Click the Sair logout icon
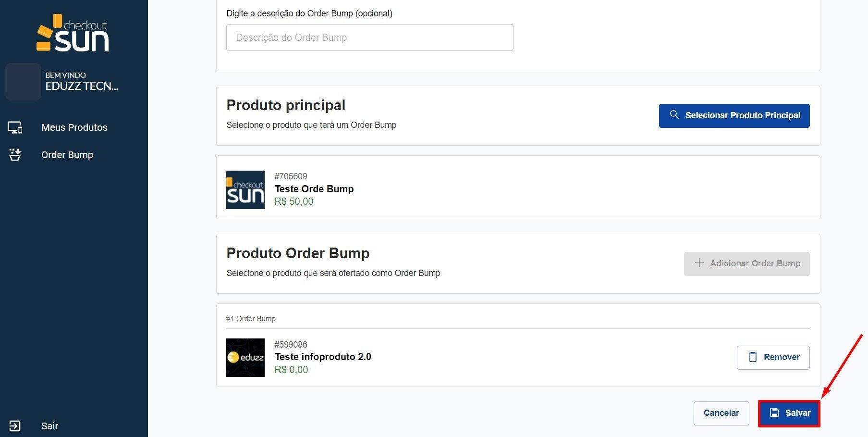Screen dimensions: 868x437 [x=15, y=426]
